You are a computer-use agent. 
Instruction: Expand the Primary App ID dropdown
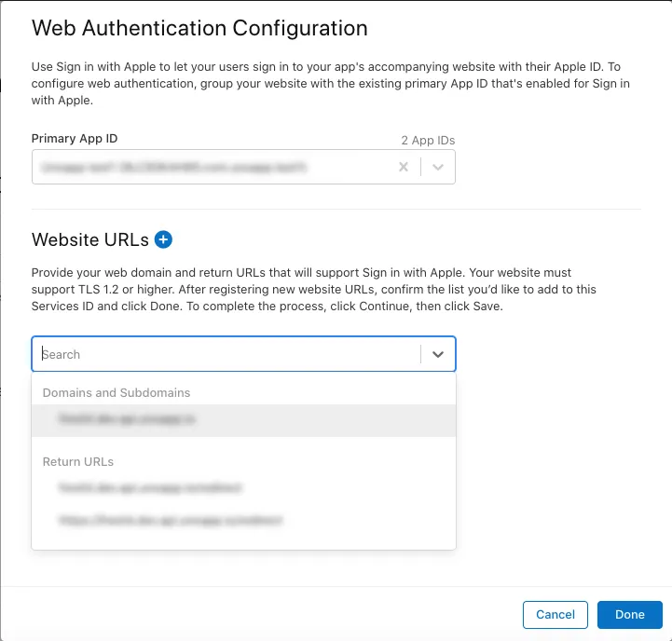(x=437, y=167)
